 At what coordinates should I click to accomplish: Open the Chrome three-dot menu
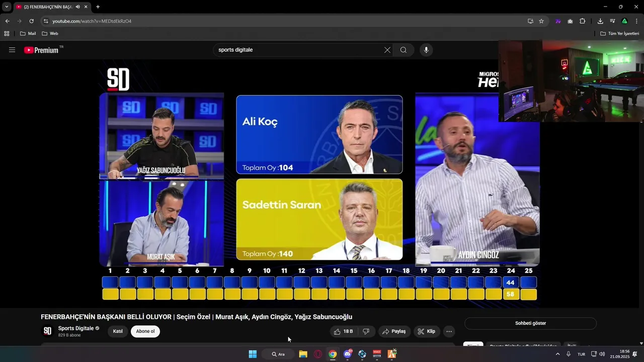click(x=636, y=21)
